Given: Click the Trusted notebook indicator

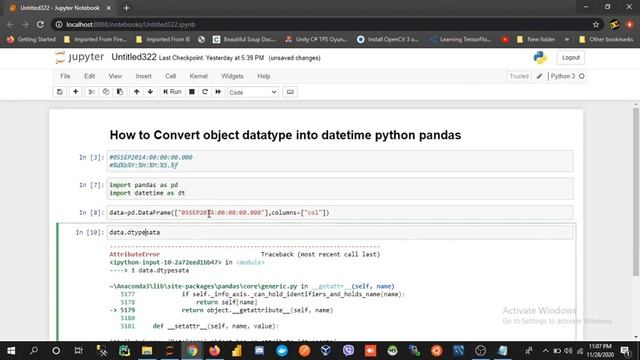Looking at the screenshot, I should (x=519, y=76).
